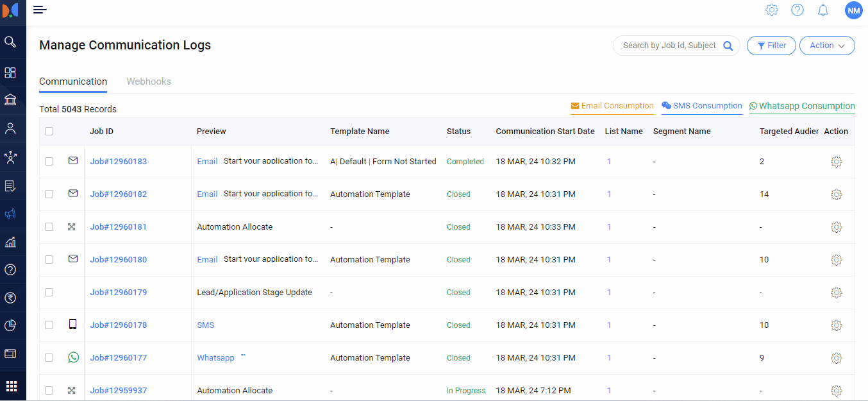Open the NM user avatar
This screenshot has height=401, width=868.
[x=853, y=10]
